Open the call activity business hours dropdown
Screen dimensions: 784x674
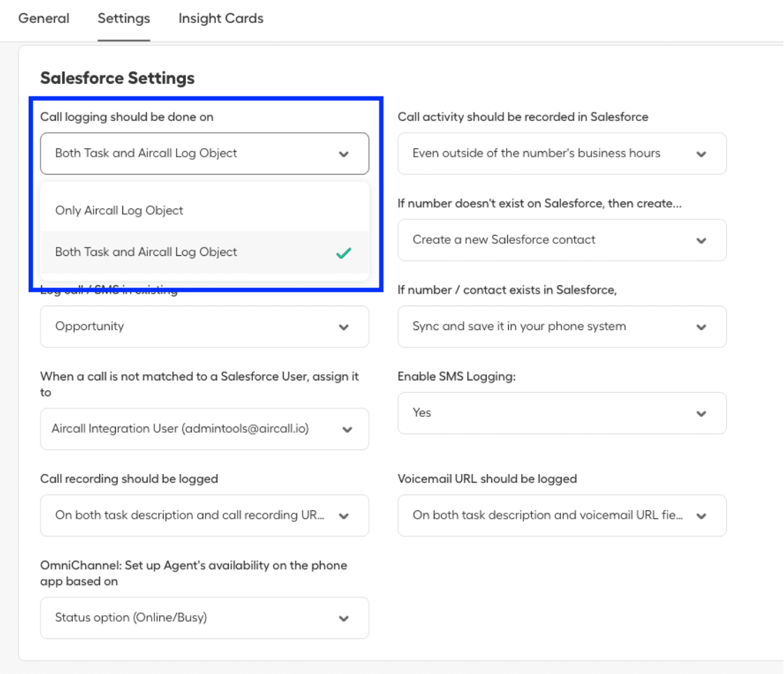pos(561,154)
